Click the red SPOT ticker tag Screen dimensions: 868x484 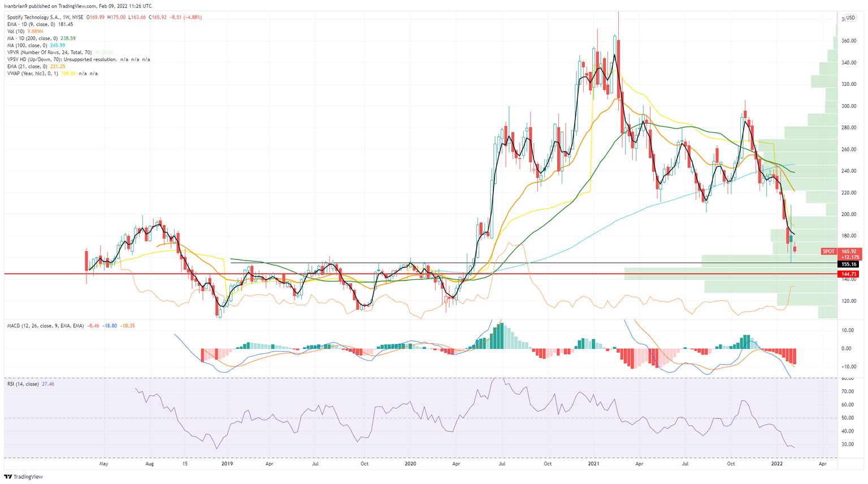[829, 251]
